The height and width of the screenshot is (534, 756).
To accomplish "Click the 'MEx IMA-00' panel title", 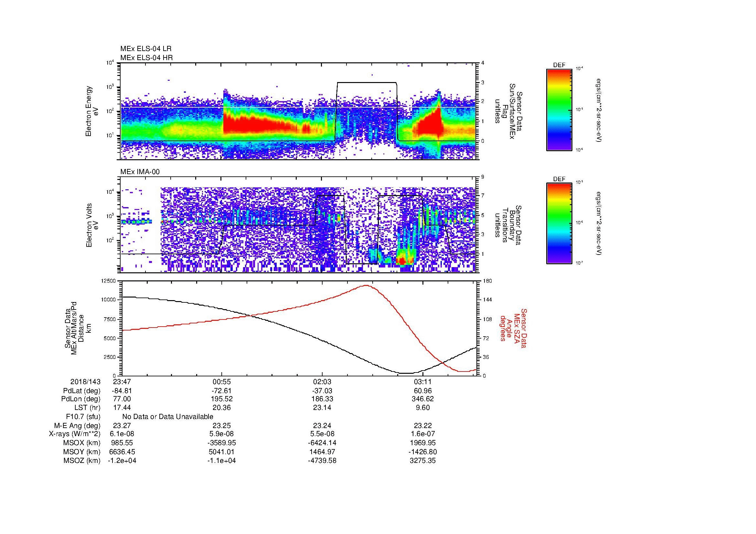I will 140,172.
